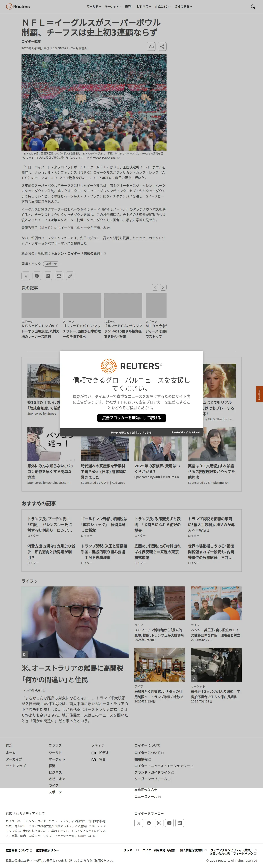Viewport: 263px width, 868px height.
Task: Open the ＮＢＡ＝ピストンズ next article card
Action: tap(41, 316)
